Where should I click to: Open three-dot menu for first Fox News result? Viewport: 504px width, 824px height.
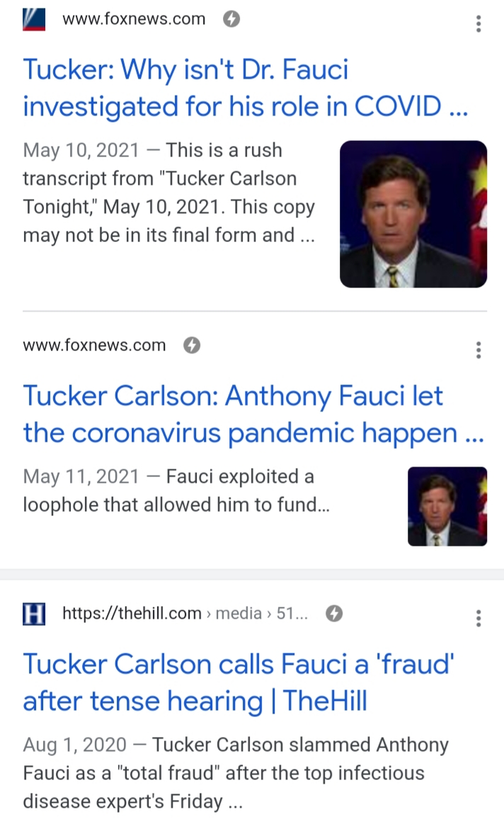[x=479, y=24]
